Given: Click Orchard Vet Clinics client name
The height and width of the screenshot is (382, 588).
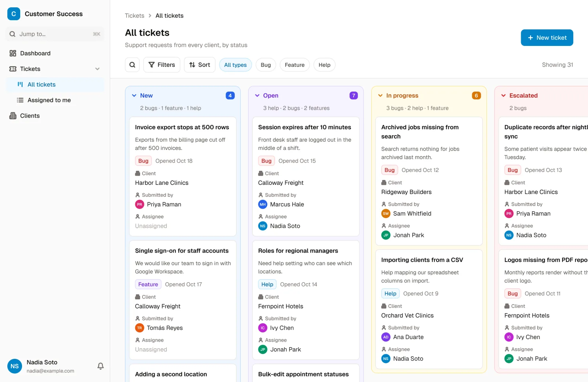Looking at the screenshot, I should pyautogui.click(x=408, y=315).
